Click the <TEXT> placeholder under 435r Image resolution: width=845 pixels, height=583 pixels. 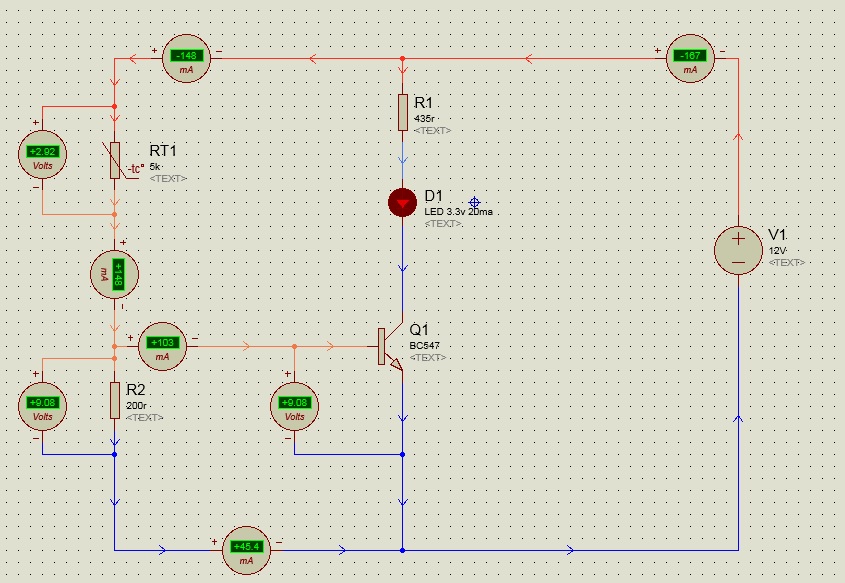click(432, 130)
